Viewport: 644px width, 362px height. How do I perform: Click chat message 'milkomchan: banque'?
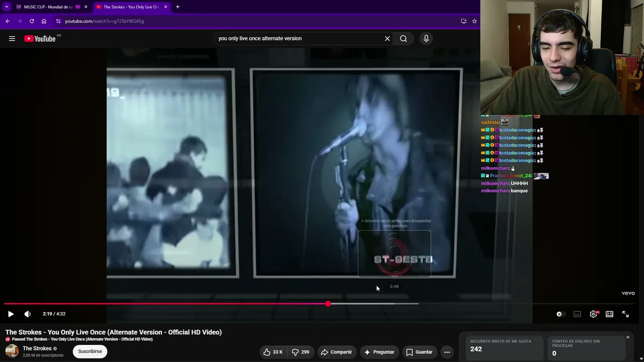coord(504,191)
